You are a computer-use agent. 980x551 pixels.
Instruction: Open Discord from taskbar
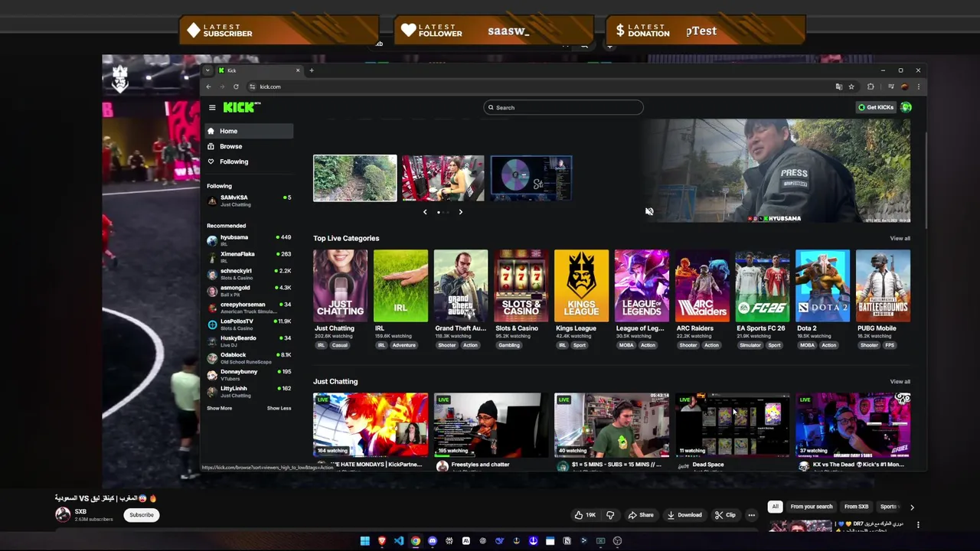pos(433,541)
